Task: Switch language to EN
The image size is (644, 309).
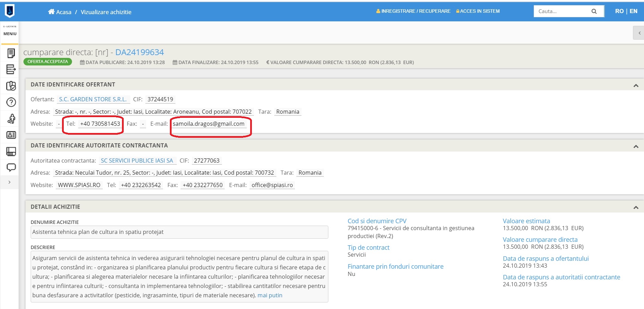Action: (x=633, y=11)
